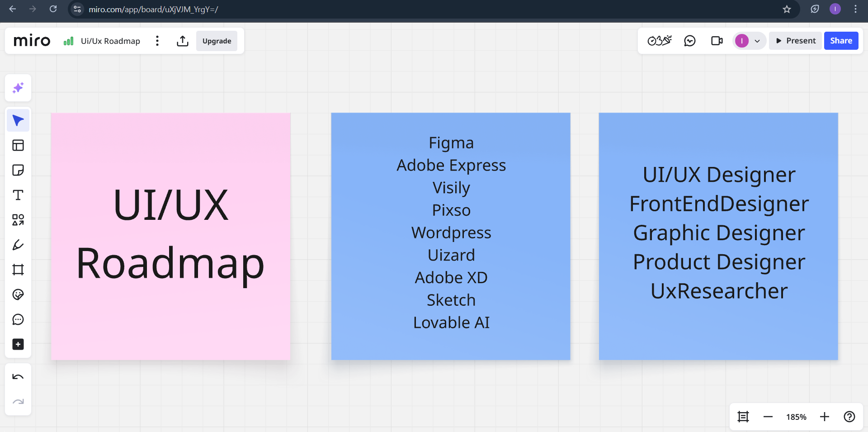Export the board with upload icon

tap(183, 41)
